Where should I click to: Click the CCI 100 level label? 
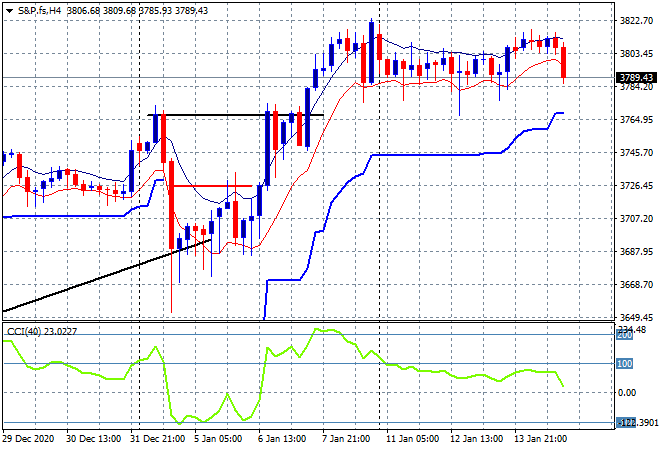625,364
